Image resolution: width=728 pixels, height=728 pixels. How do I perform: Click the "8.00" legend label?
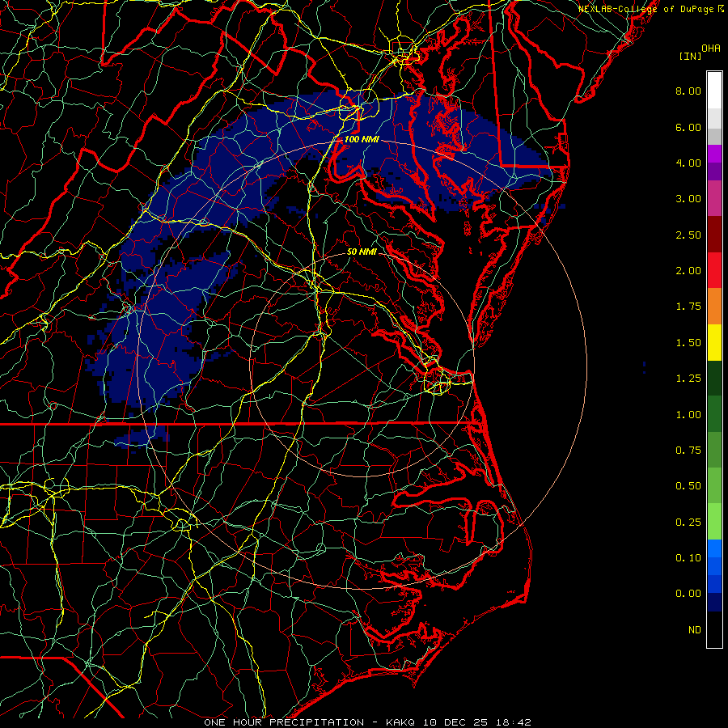[x=688, y=91]
